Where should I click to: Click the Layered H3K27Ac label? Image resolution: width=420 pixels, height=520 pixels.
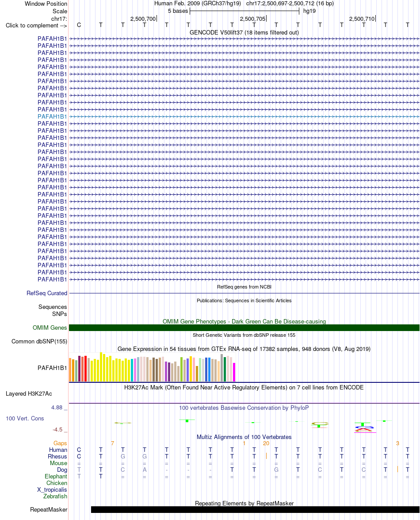pos(29,393)
